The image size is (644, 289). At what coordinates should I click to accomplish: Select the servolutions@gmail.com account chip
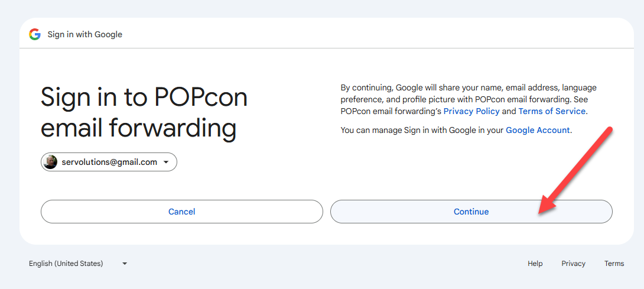(109, 162)
